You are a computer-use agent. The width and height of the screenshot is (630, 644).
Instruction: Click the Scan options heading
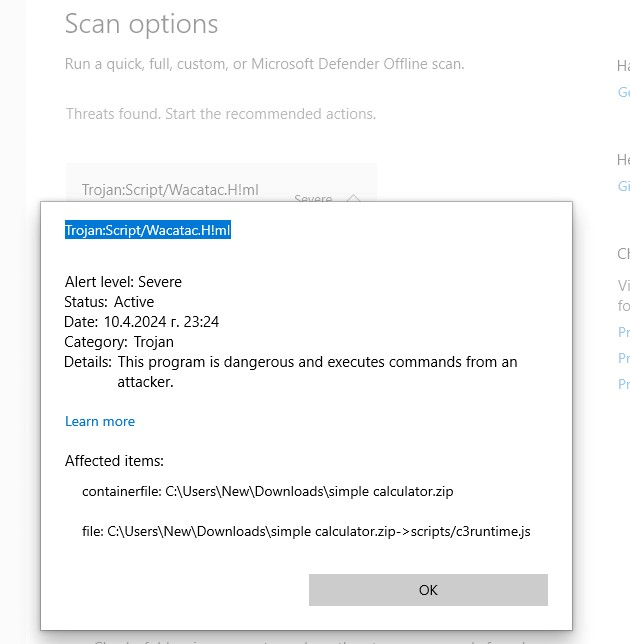point(141,24)
